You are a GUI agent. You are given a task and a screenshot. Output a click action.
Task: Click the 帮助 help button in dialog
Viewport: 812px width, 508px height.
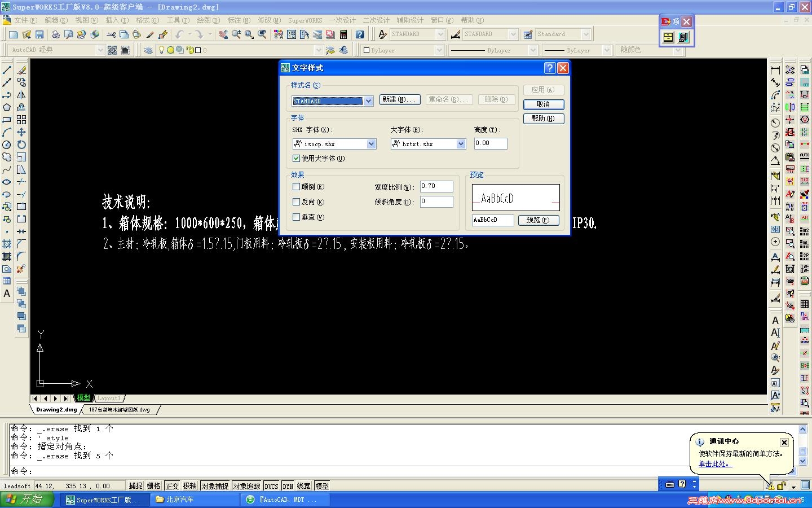(x=544, y=119)
